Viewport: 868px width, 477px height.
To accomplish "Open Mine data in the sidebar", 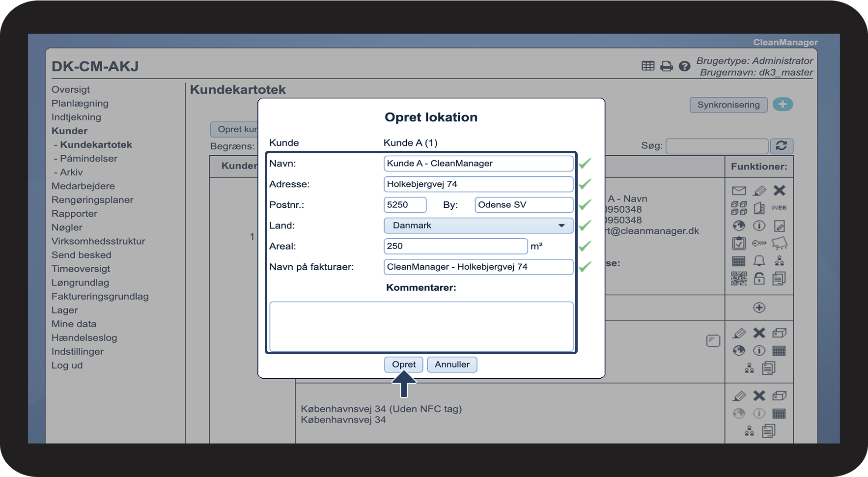I will tap(74, 323).
